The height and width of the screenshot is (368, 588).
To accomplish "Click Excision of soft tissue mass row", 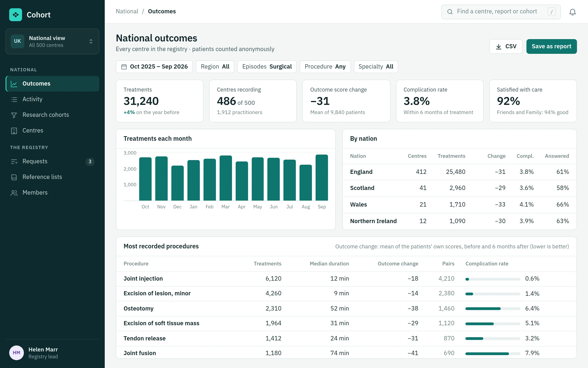I will coord(346,323).
